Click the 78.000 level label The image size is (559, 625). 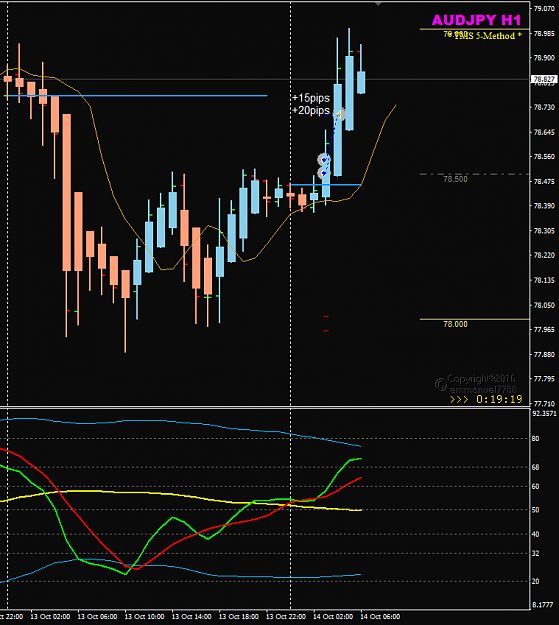click(x=455, y=324)
